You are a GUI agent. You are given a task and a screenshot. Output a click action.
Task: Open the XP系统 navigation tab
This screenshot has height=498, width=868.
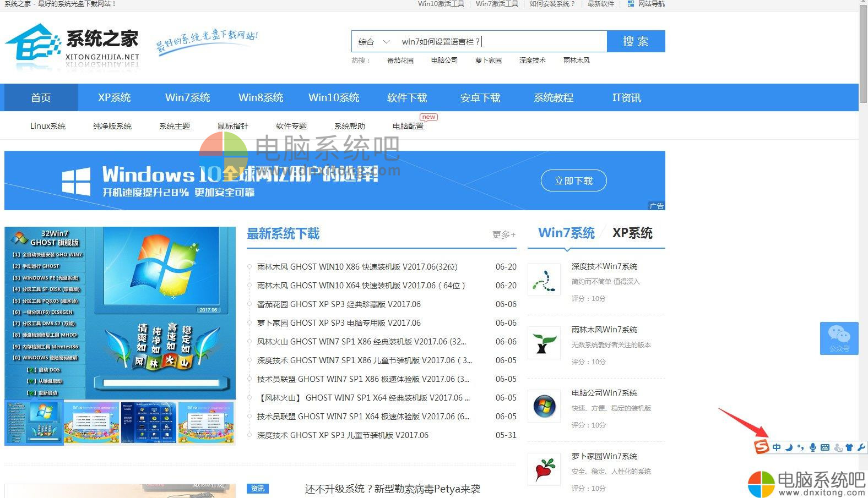point(114,97)
